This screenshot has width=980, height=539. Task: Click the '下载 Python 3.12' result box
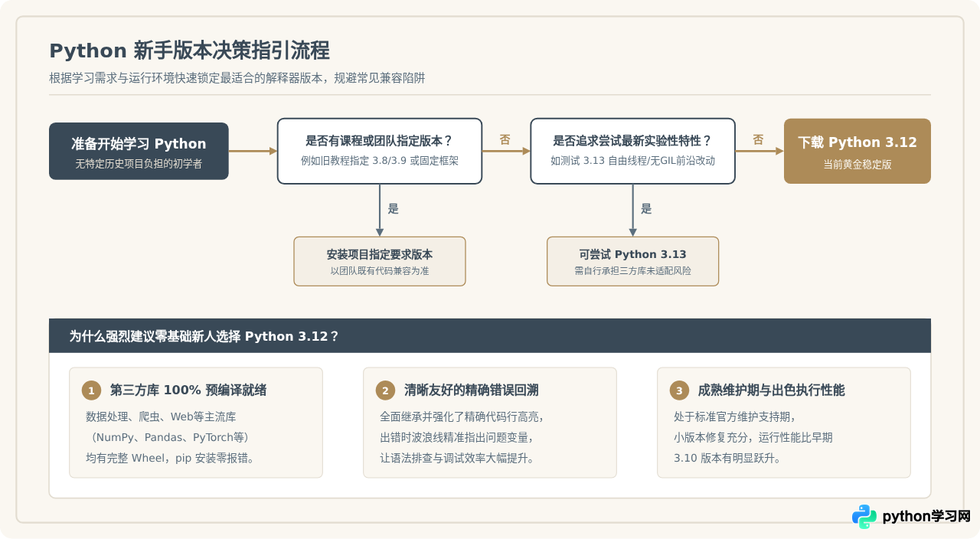tap(857, 151)
